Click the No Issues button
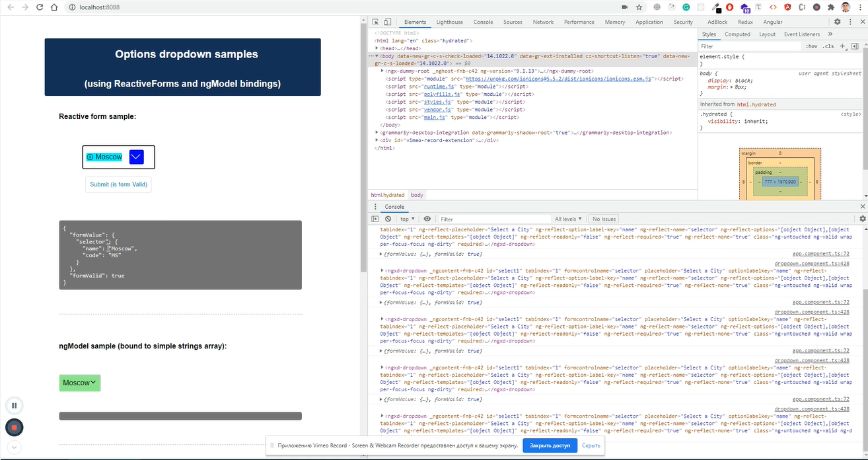 click(604, 219)
